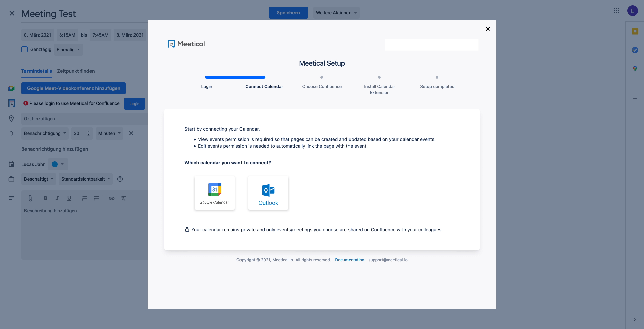
Task: Open the Benachrichtigung type dropdown
Action: click(x=45, y=133)
